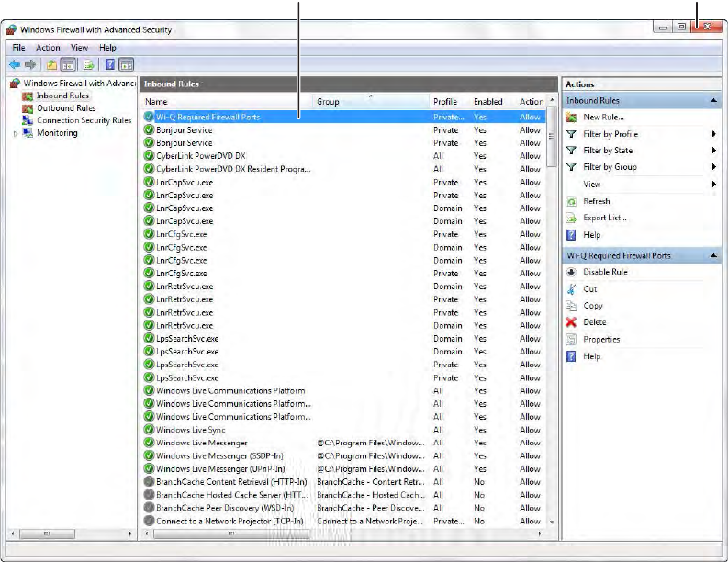The height and width of the screenshot is (562, 728).
Task: Select Outbound Rules in the tree
Action: tap(66, 108)
